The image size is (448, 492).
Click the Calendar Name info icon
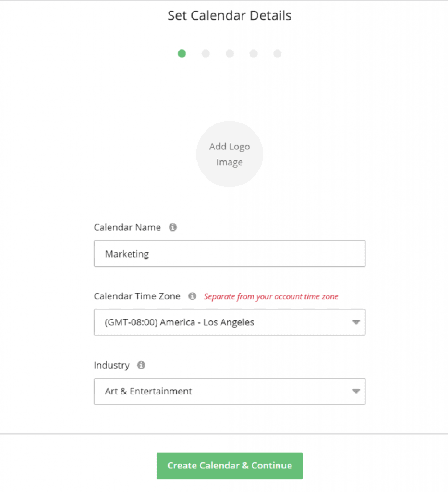coord(173,227)
